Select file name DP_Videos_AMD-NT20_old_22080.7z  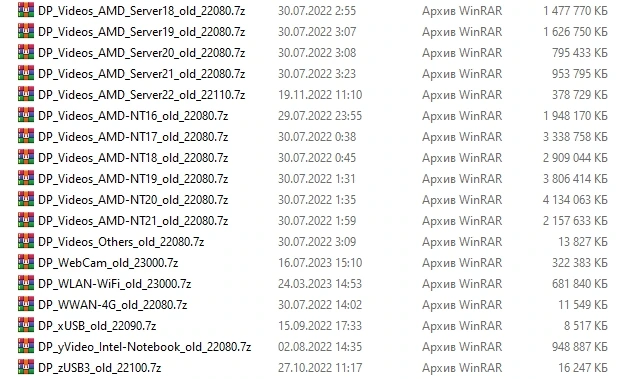(x=133, y=200)
